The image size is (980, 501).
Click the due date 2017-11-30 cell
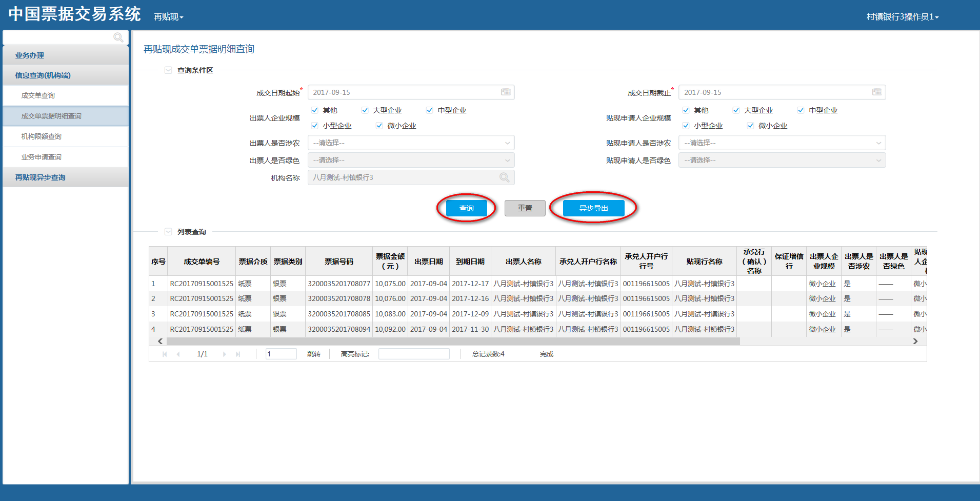470,329
